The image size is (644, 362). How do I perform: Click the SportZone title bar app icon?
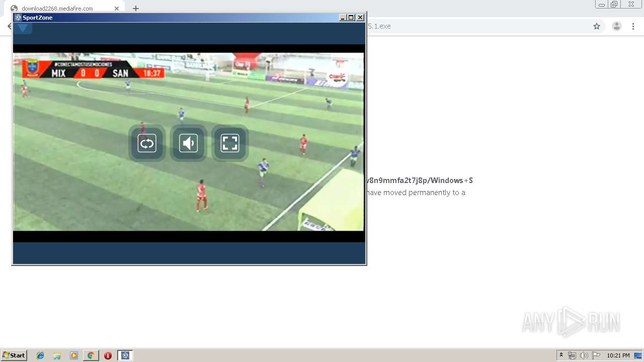(18, 18)
